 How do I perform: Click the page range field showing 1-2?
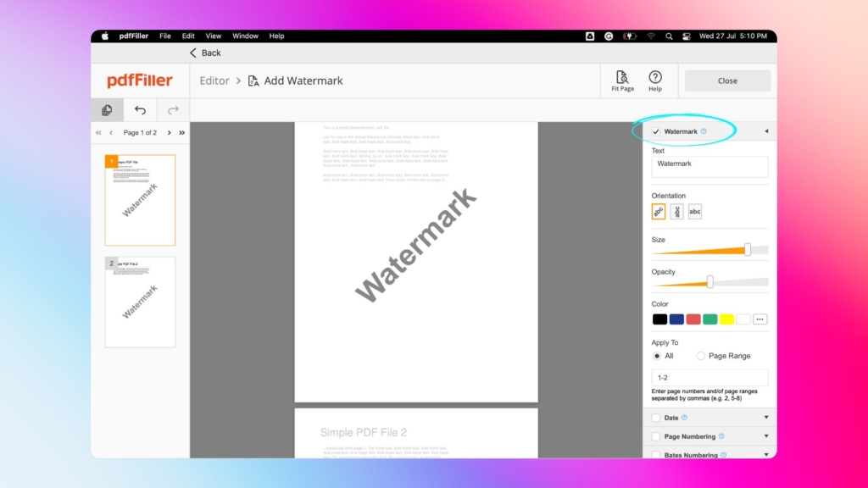709,377
